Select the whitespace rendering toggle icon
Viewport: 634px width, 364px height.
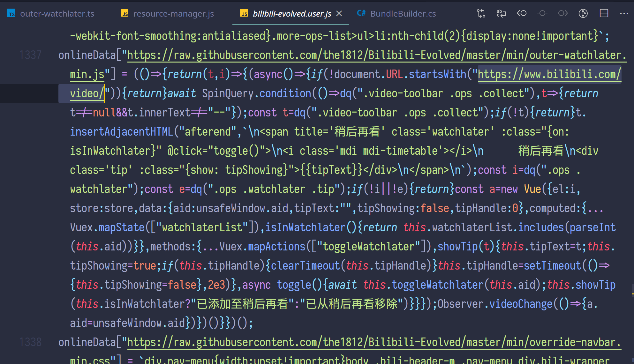point(501,13)
